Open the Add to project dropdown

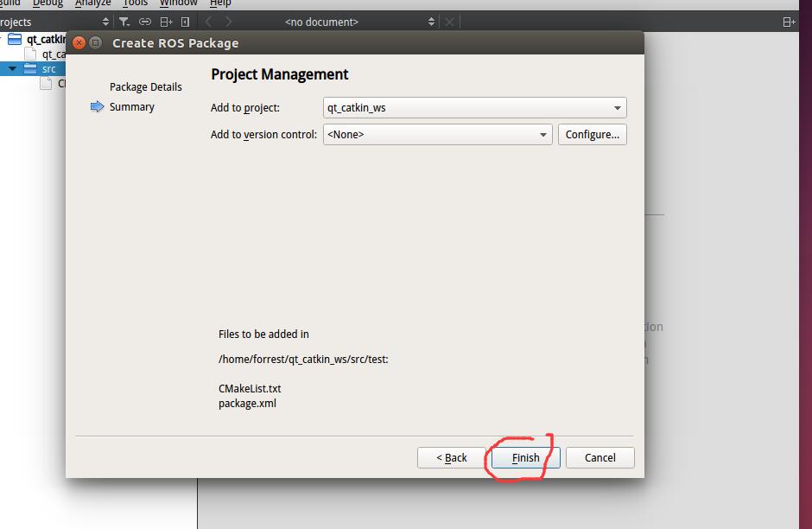[x=475, y=108]
